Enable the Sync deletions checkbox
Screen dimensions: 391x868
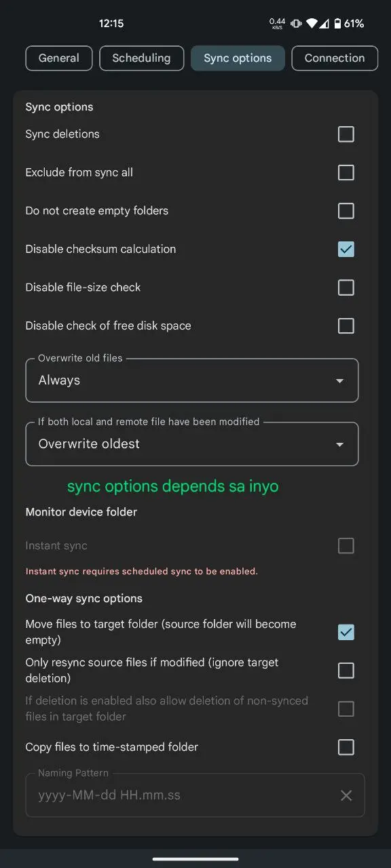[346, 134]
